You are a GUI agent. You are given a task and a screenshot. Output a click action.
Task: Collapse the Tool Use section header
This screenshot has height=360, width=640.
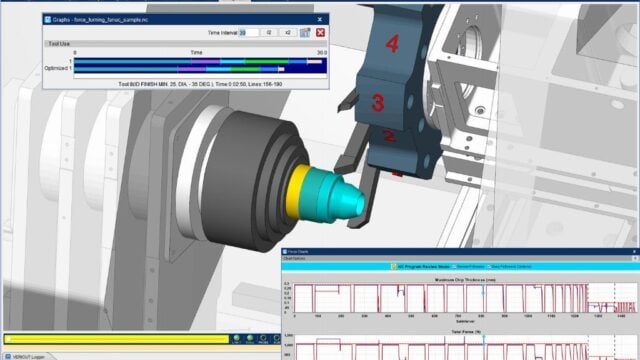[x=186, y=43]
